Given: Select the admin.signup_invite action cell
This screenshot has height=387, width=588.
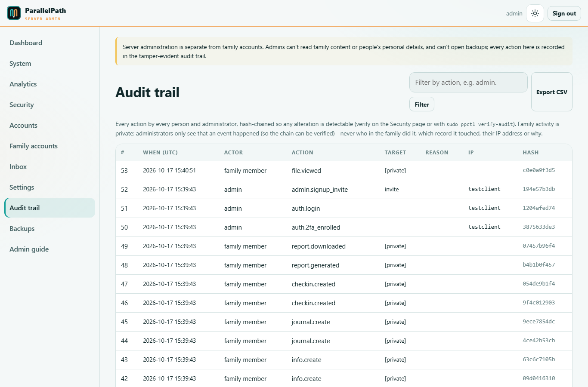Looking at the screenshot, I should pyautogui.click(x=320, y=190).
